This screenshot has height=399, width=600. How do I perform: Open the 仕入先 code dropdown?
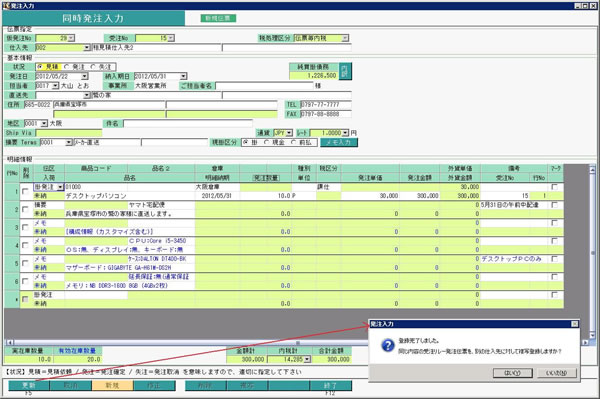tap(87, 47)
